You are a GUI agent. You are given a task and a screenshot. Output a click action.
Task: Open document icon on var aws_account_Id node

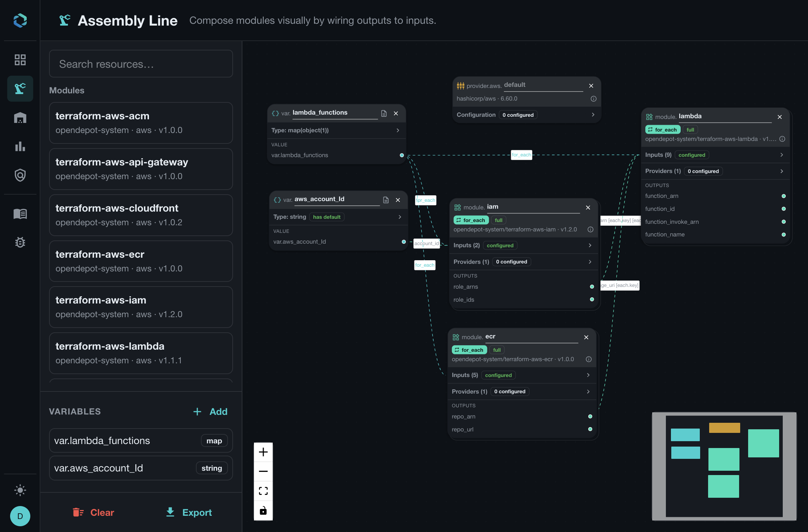click(386, 200)
